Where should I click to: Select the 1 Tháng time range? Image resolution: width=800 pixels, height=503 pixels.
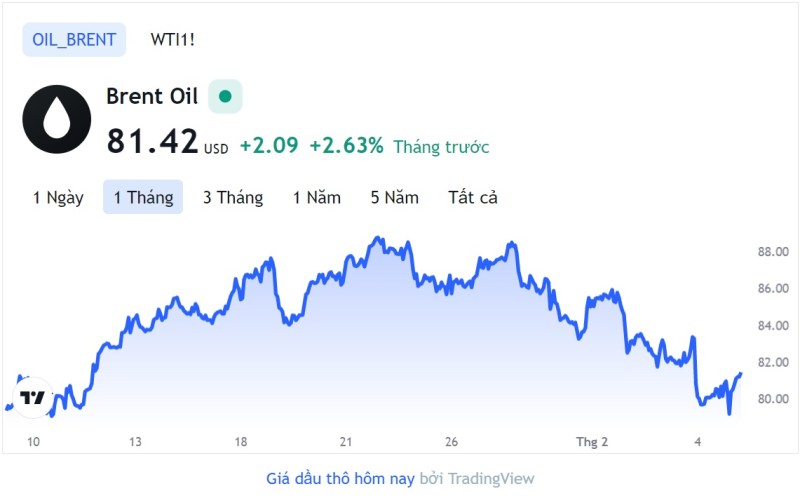[143, 197]
